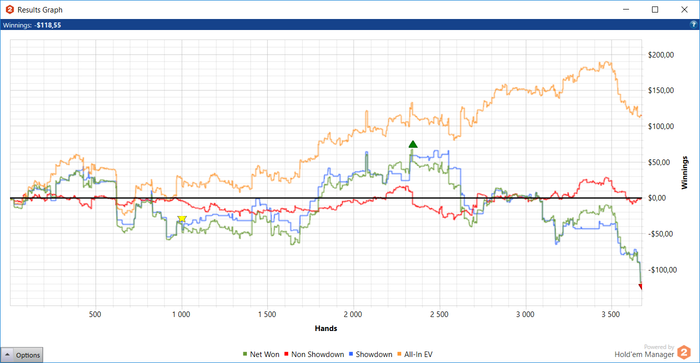The height and width of the screenshot is (363, 700).
Task: Click the -$50,00 axis label
Action: tap(660, 234)
